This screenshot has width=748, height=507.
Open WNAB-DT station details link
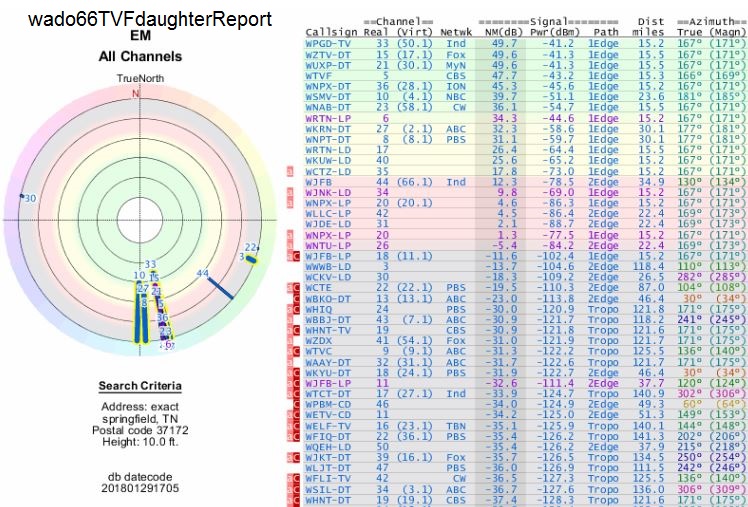(x=326, y=107)
